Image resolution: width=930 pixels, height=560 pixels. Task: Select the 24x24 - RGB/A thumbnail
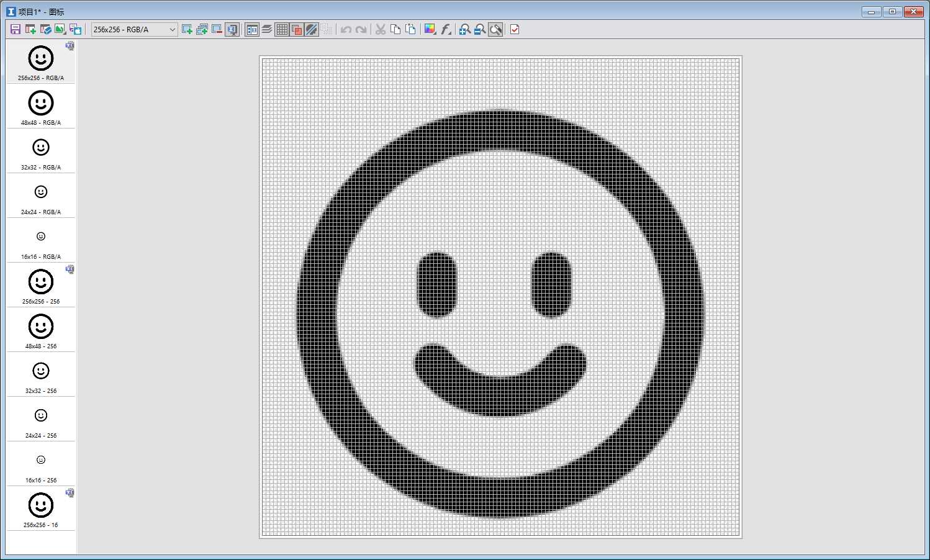41,196
